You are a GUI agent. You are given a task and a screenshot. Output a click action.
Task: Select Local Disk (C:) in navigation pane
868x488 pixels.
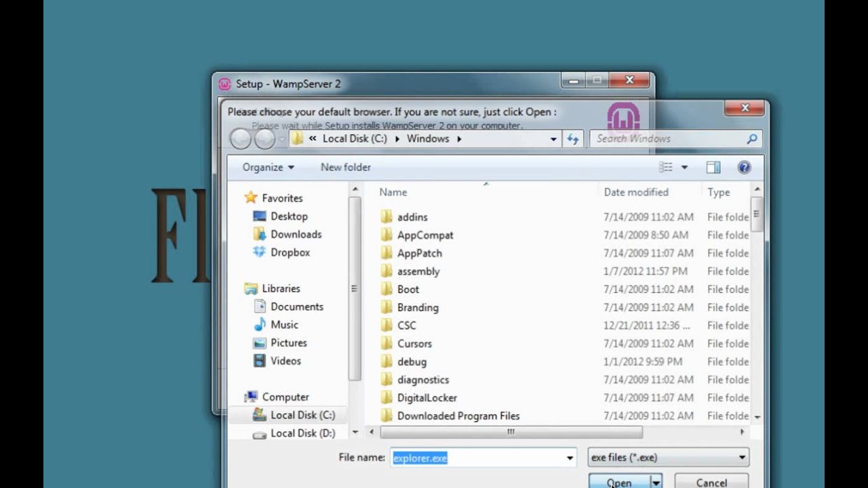pyautogui.click(x=302, y=415)
